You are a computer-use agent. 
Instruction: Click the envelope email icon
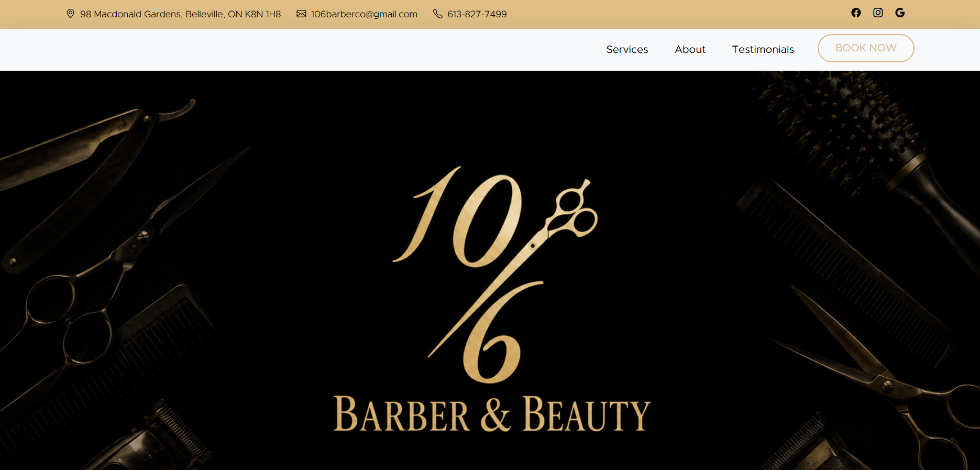click(x=301, y=14)
